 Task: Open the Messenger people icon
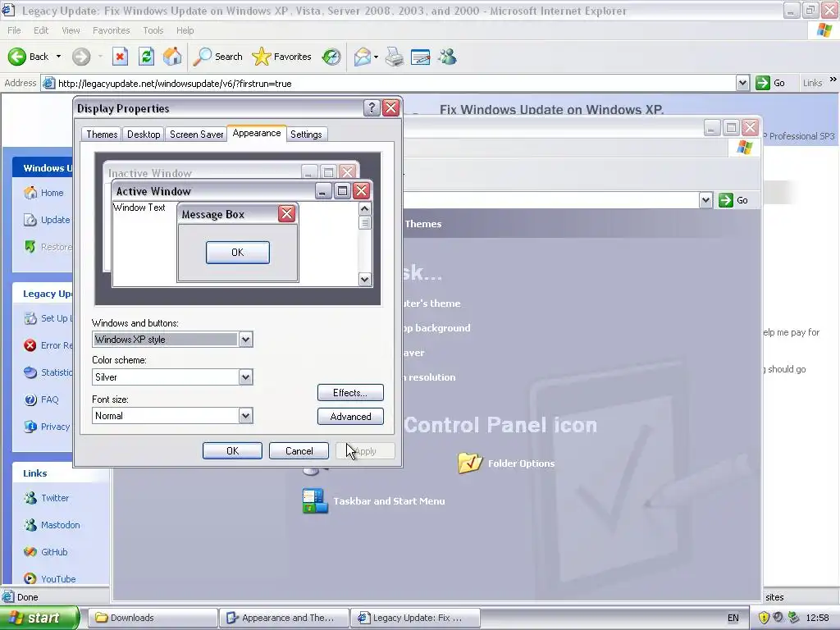(447, 57)
